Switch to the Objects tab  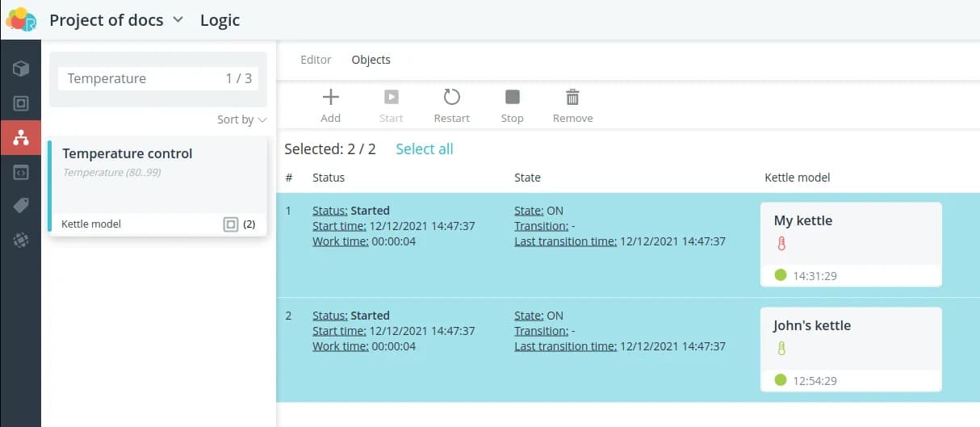[371, 60]
